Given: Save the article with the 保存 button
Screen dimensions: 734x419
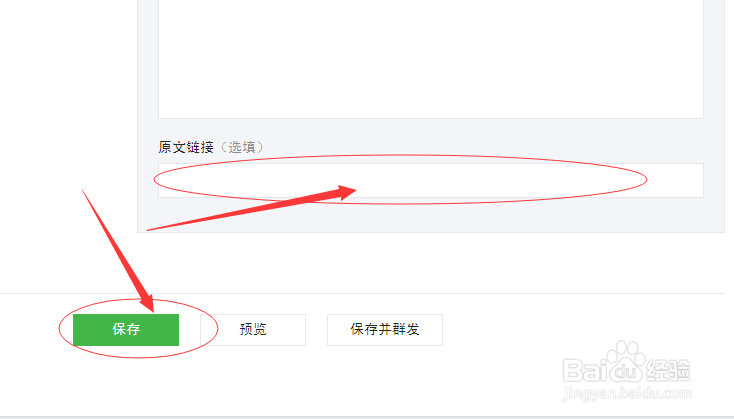Looking at the screenshot, I should point(126,330).
